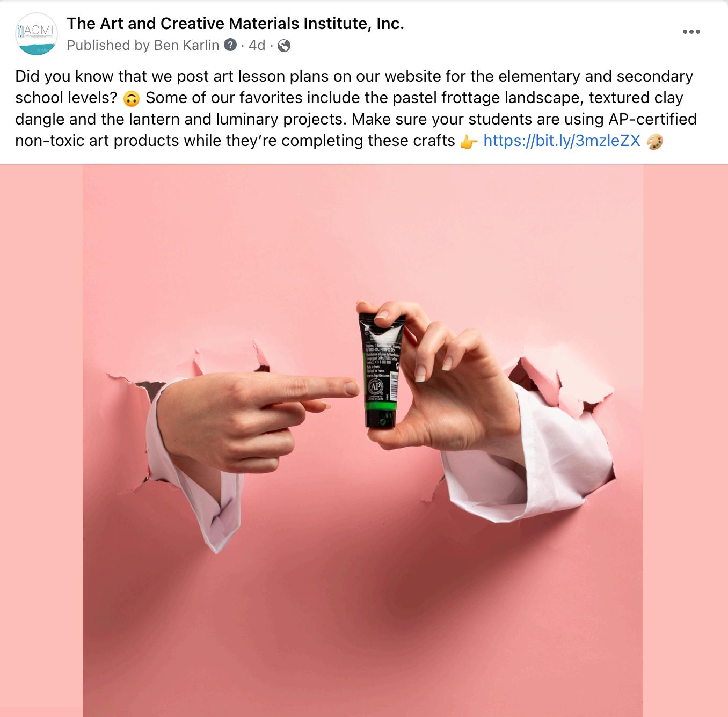
Task: Open the 4d post timestamp
Action: click(257, 45)
